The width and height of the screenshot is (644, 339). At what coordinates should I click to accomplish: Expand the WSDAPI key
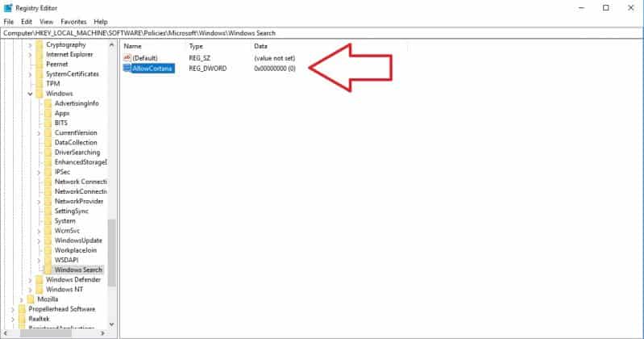pos(39,261)
